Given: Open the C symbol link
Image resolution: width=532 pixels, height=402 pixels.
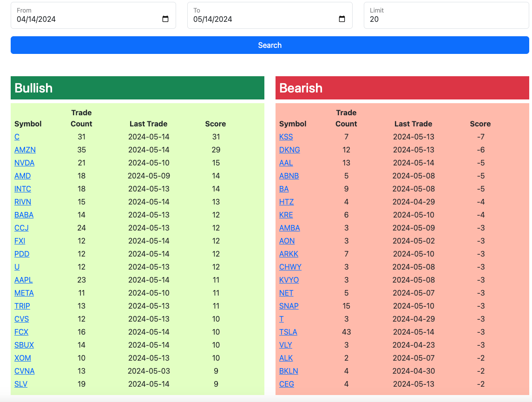Looking at the screenshot, I should [17, 137].
